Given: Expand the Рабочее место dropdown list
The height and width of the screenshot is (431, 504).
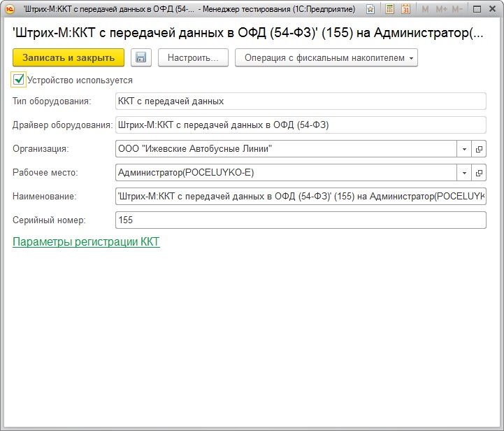Looking at the screenshot, I should [465, 173].
